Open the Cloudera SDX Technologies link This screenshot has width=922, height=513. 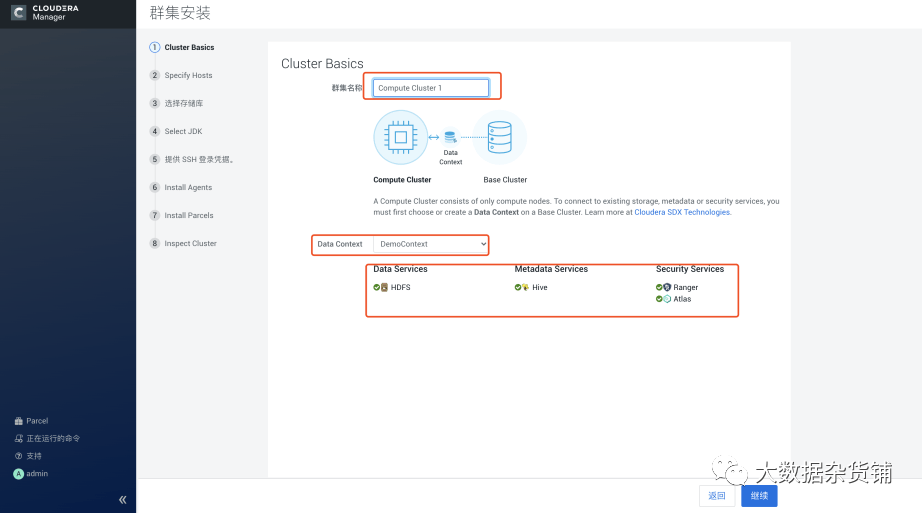(682, 212)
